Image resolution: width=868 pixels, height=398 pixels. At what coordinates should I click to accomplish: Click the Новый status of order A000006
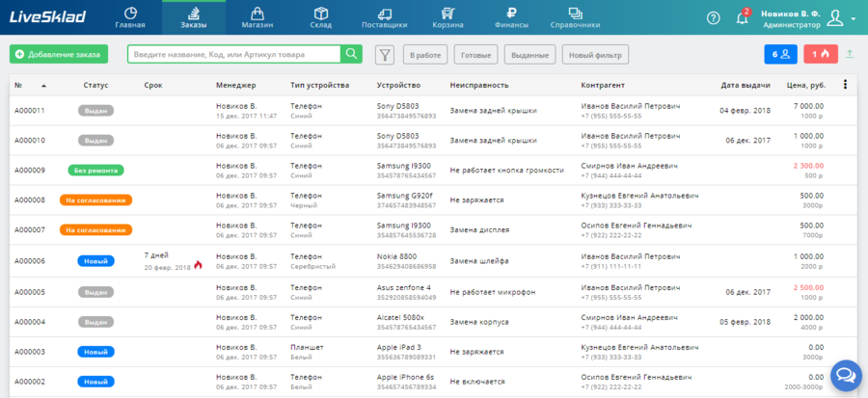pos(95,261)
